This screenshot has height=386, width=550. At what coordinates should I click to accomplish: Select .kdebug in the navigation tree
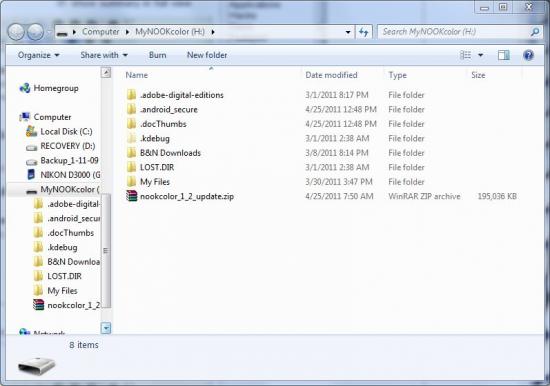[56, 247]
